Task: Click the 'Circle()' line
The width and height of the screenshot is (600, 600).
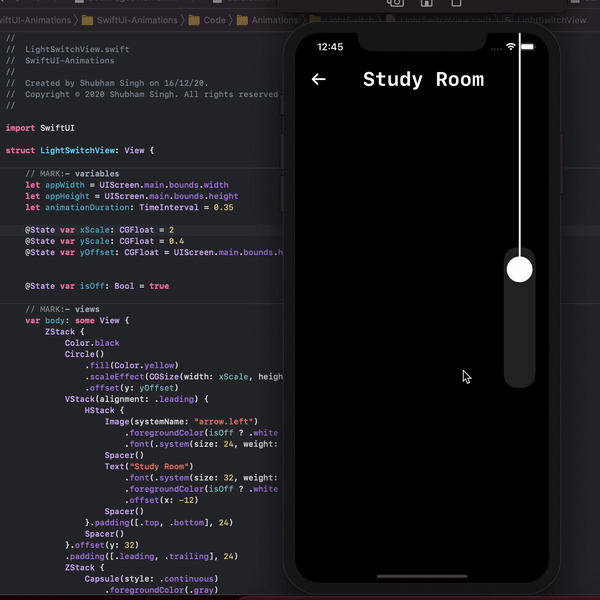Action: [x=84, y=354]
